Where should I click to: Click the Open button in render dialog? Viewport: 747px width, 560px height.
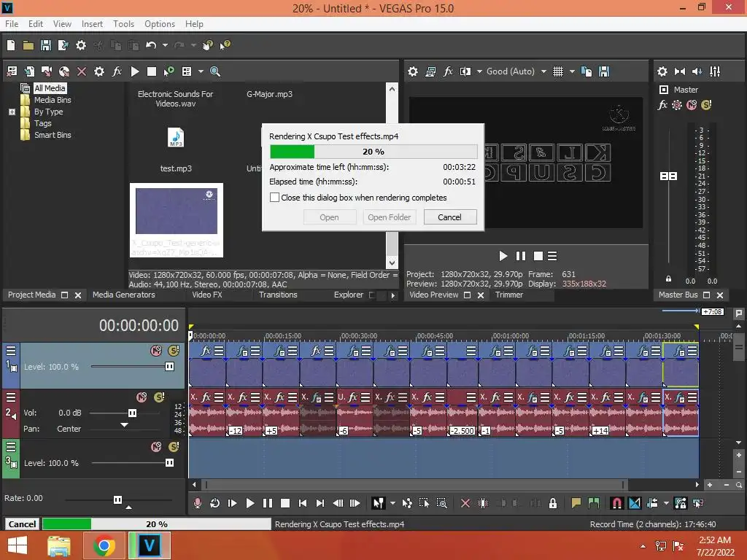(329, 217)
